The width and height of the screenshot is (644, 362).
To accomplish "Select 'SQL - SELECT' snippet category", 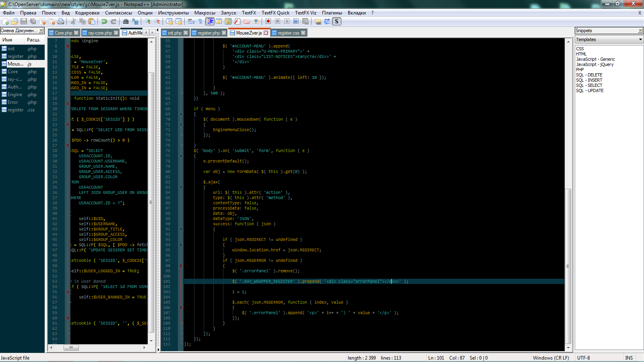I will click(x=589, y=85).
